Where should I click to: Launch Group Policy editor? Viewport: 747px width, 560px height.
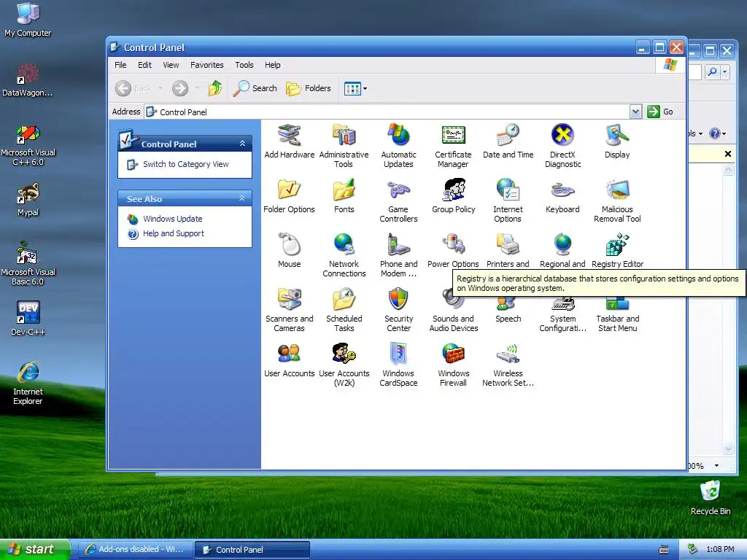(453, 196)
